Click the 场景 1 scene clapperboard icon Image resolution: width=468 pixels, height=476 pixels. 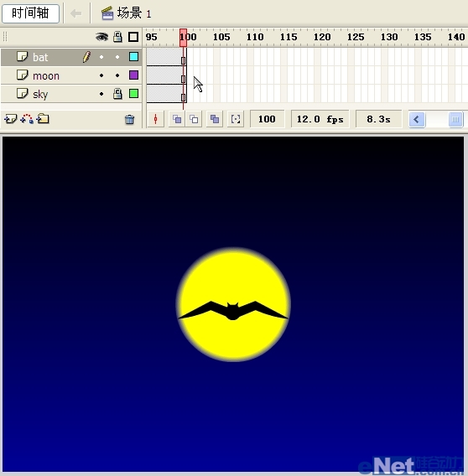click(107, 13)
